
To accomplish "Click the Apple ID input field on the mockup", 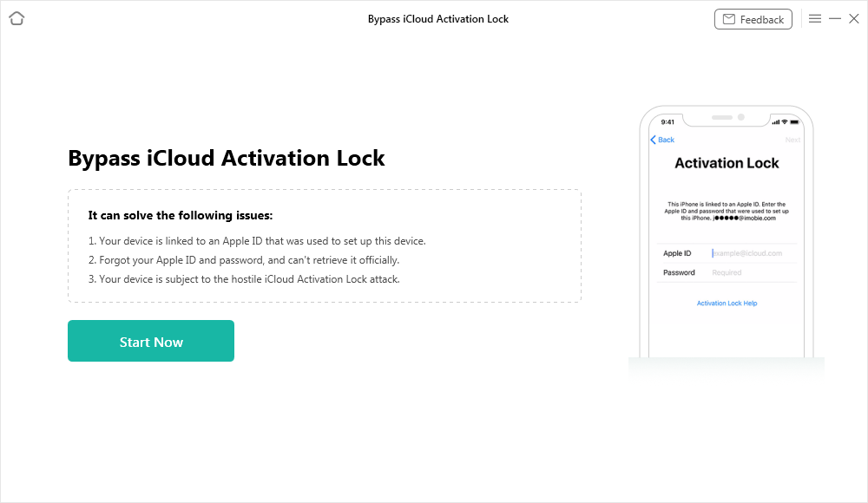I will click(748, 252).
